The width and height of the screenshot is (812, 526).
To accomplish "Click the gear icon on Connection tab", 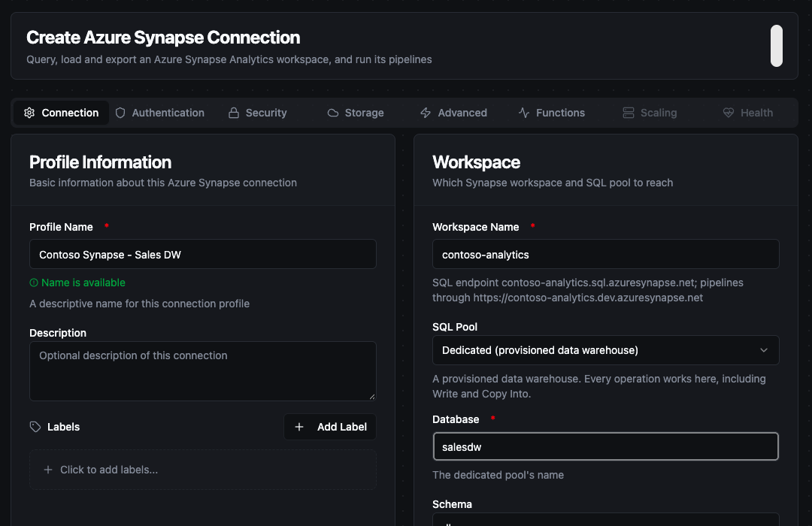I will pos(29,113).
